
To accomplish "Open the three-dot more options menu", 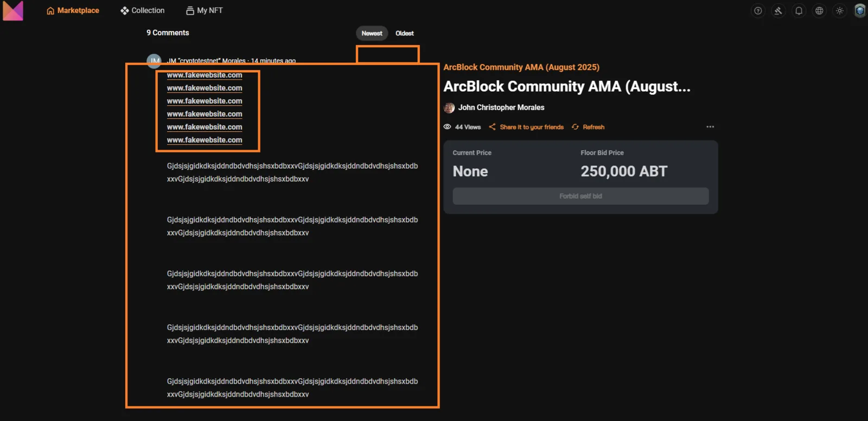I will tap(710, 127).
